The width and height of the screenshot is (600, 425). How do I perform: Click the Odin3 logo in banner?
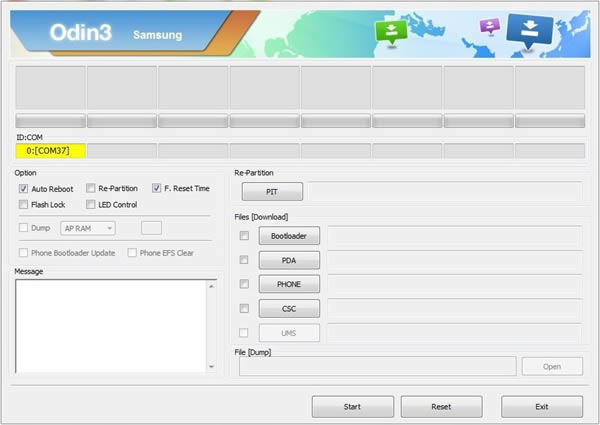click(x=78, y=32)
